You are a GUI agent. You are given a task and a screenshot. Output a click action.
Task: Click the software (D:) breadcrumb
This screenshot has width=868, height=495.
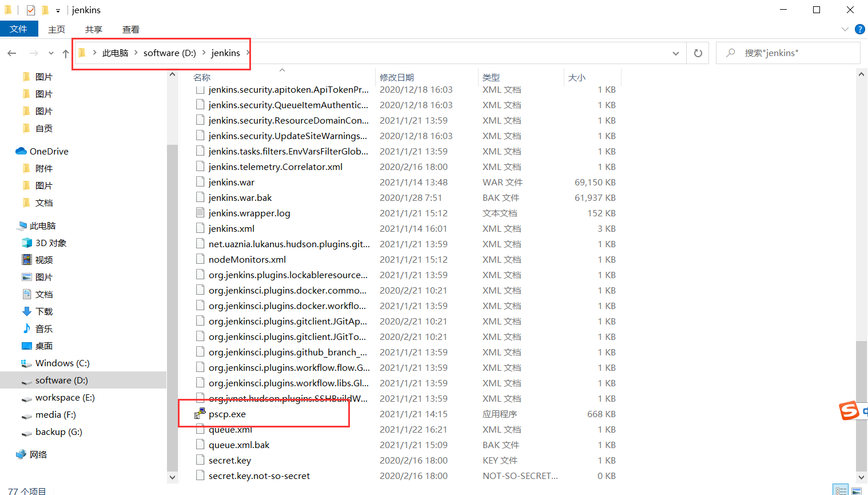pyautogui.click(x=170, y=53)
